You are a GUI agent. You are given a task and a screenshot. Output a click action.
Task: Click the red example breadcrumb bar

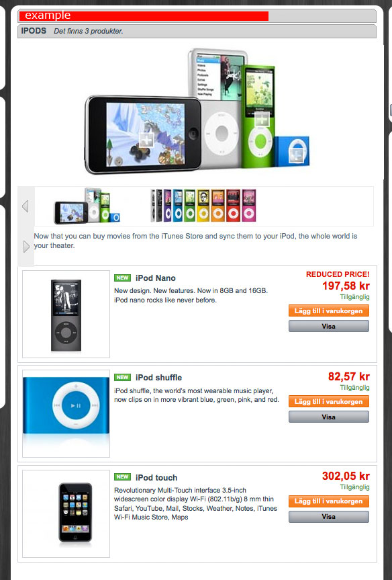click(x=144, y=16)
